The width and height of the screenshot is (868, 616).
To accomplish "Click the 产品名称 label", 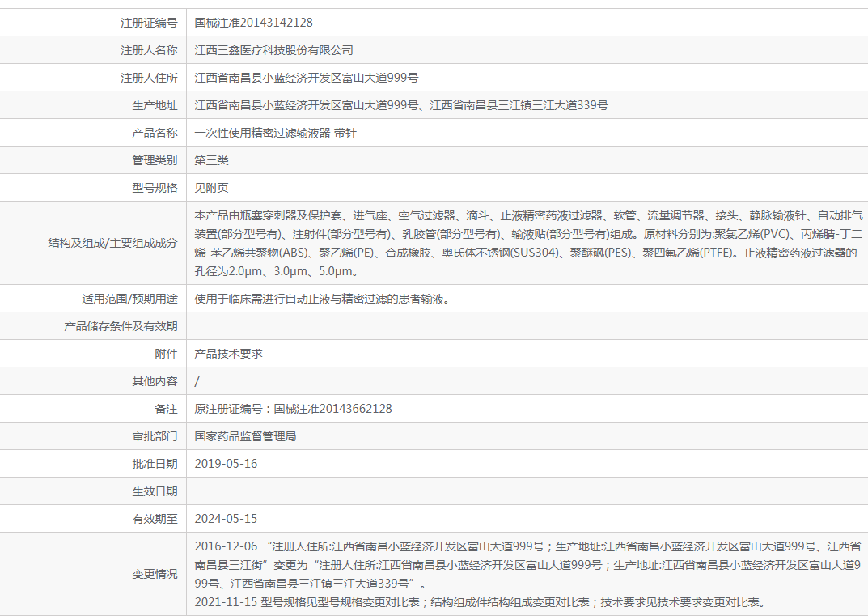I will (155, 133).
